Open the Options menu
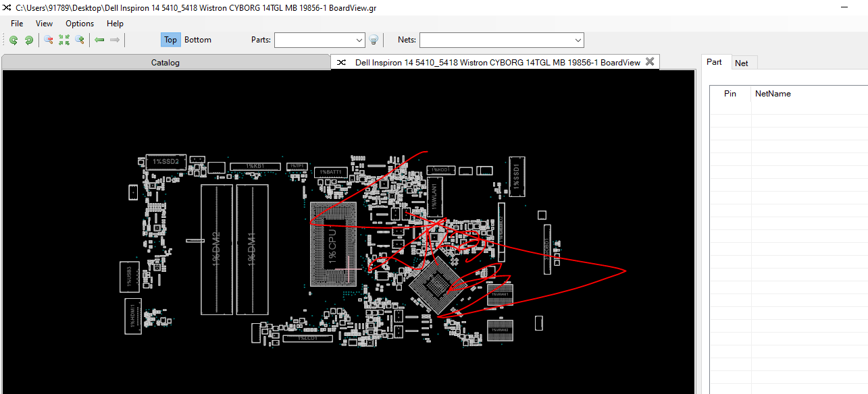This screenshot has height=394, width=868. tap(80, 23)
